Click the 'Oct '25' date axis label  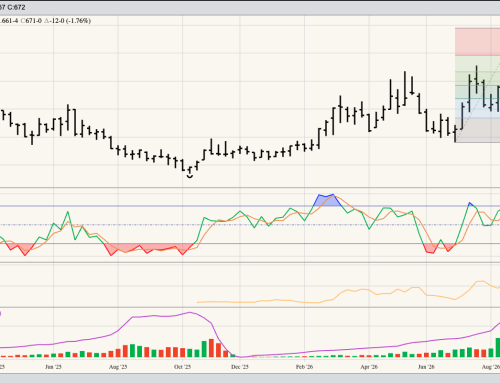pos(182,367)
